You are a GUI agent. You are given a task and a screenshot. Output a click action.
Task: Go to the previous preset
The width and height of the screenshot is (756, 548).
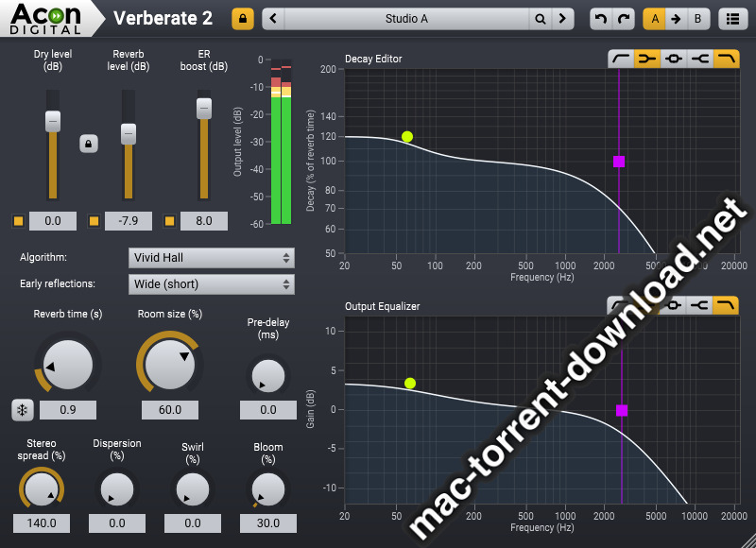click(x=273, y=19)
